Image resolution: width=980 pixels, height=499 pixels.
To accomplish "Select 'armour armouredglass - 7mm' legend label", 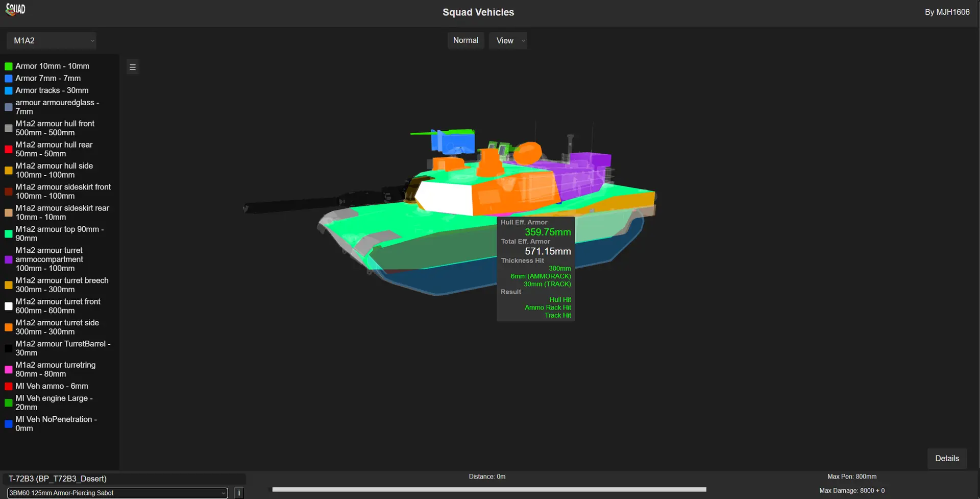I will [x=57, y=107].
